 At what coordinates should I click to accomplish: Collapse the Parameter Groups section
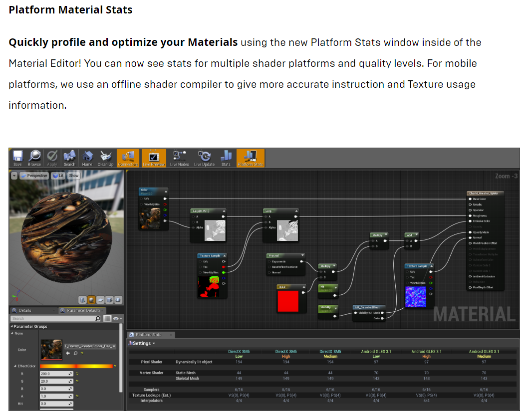[11, 326]
